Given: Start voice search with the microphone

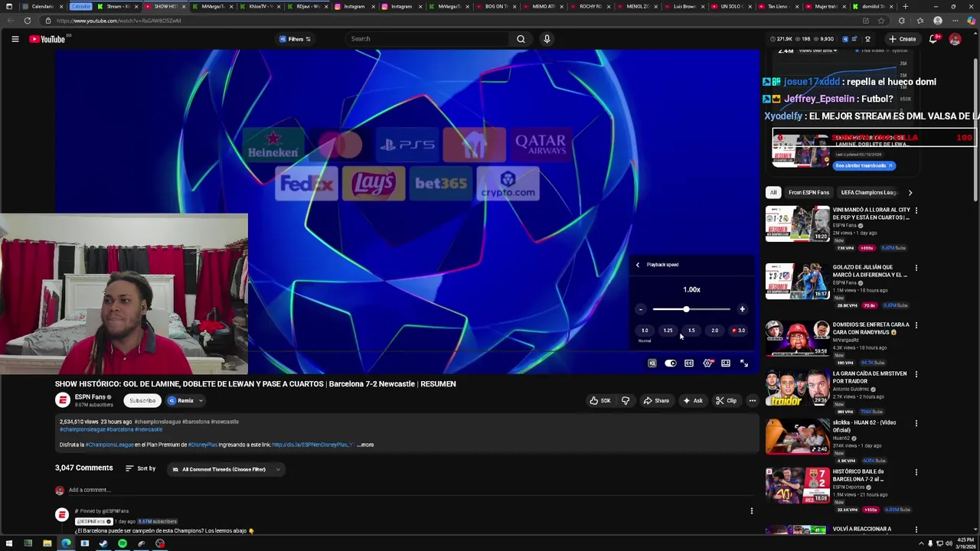Looking at the screenshot, I should click(547, 39).
